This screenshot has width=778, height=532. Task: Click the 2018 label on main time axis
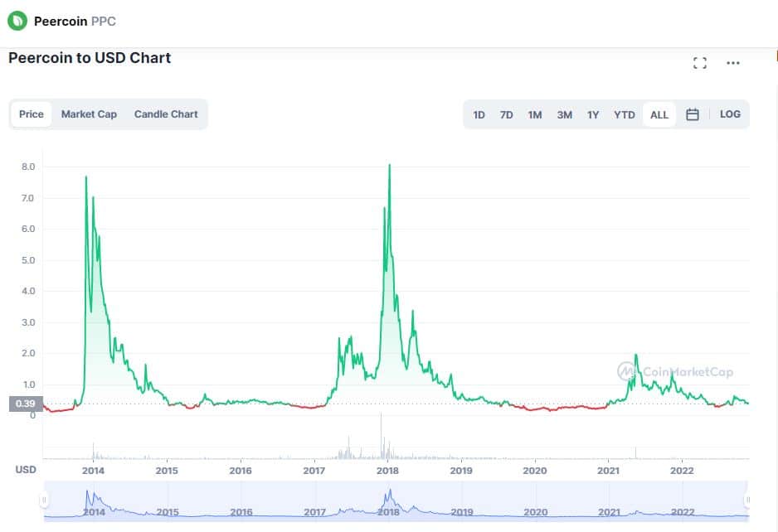click(x=387, y=471)
